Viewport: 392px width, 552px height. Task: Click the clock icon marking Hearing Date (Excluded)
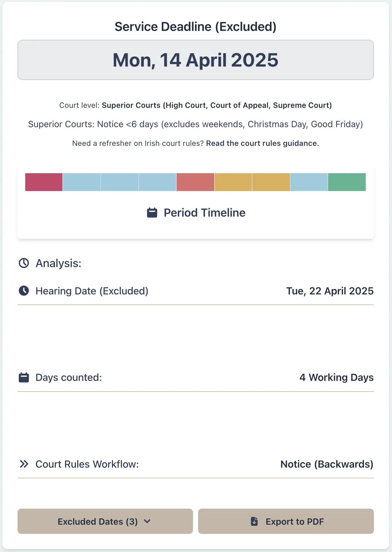coord(24,291)
